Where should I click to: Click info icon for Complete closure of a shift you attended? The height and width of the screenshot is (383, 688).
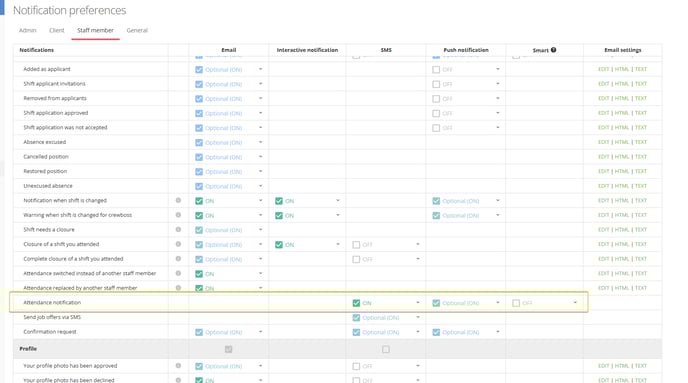(178, 259)
